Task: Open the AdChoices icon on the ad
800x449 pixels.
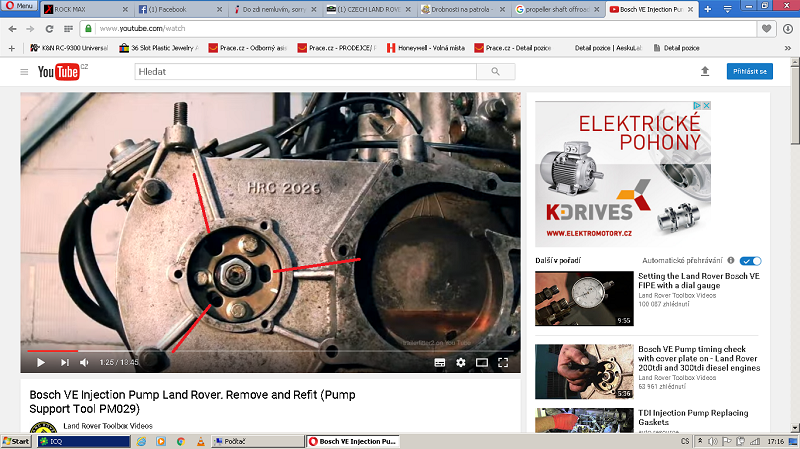Action: 697,105
